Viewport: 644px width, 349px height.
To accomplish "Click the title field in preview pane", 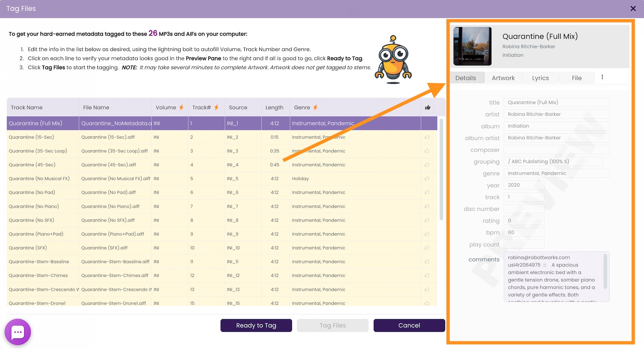I will point(557,102).
